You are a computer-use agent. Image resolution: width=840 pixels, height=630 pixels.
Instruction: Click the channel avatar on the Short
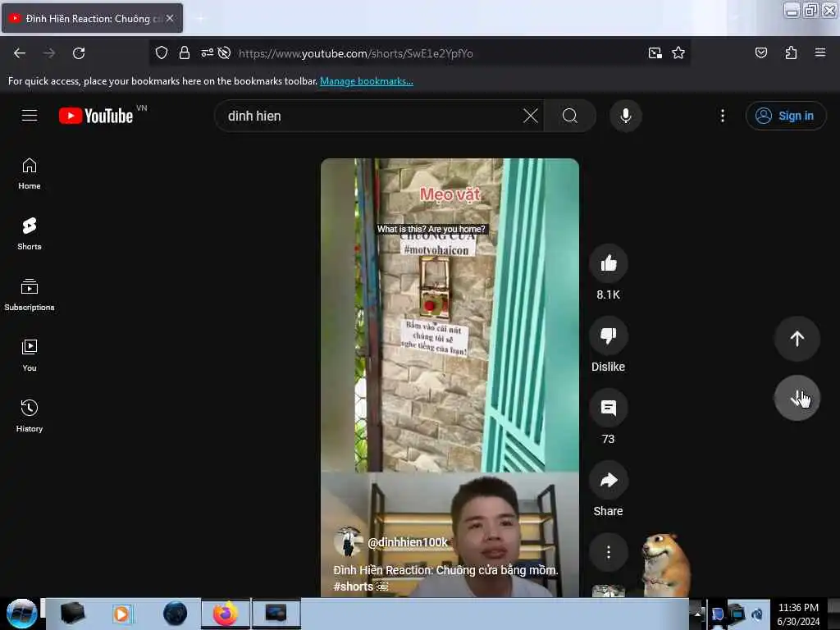click(347, 541)
